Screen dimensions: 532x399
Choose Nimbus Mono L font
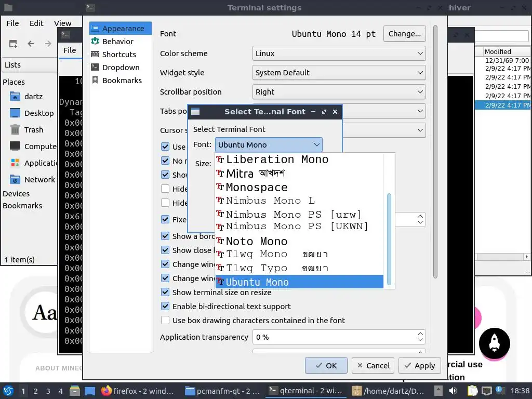click(x=300, y=201)
